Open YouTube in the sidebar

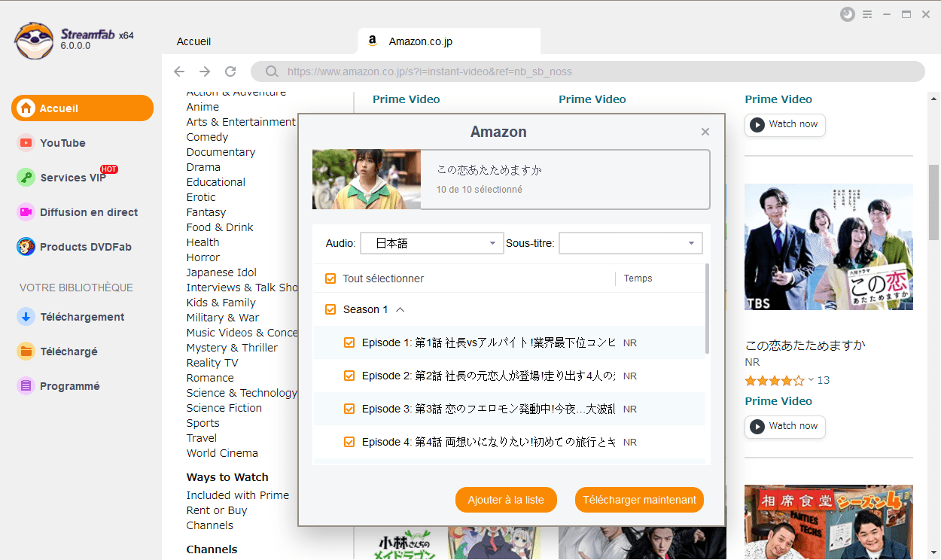pyautogui.click(x=62, y=143)
